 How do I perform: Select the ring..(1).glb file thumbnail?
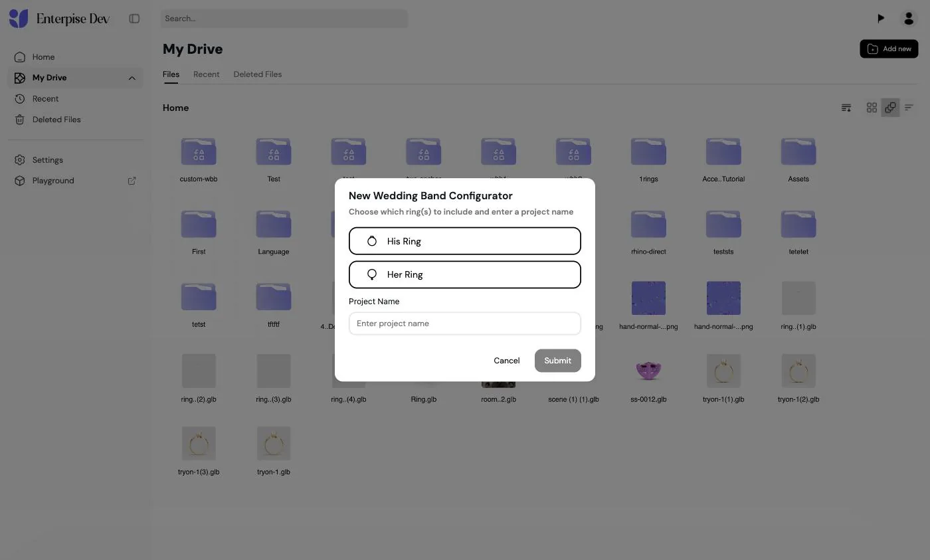pyautogui.click(x=798, y=298)
